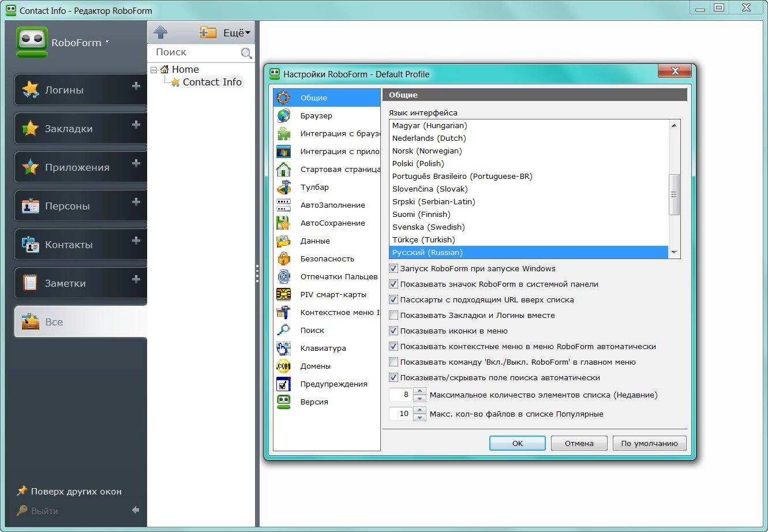Open the Контекстное меню icon
Viewport: 768px width, 532px height.
point(283,312)
